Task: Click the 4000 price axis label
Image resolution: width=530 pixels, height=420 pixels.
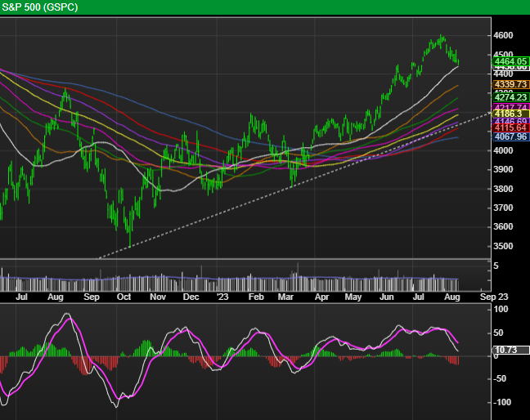Action: click(x=503, y=150)
